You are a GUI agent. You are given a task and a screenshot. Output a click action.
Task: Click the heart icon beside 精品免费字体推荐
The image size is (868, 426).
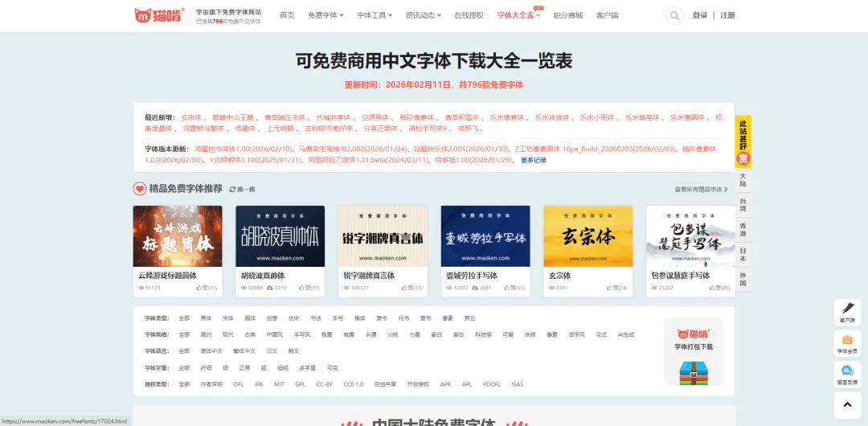point(140,189)
